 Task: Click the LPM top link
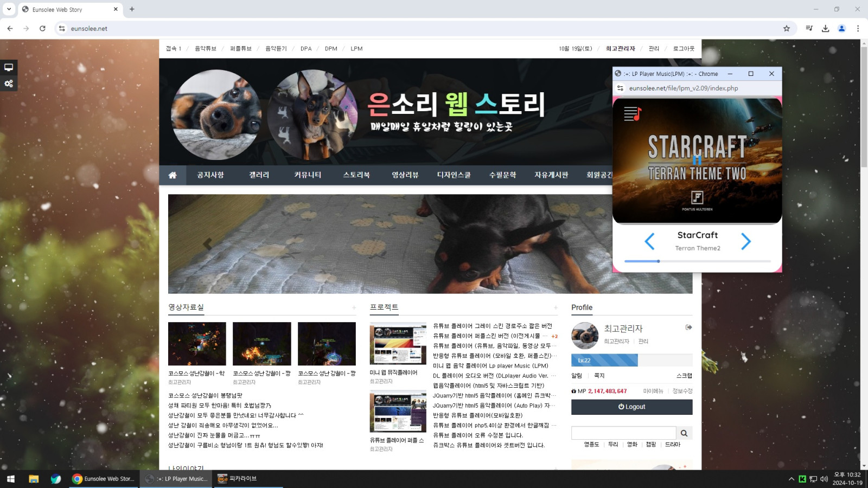[356, 49]
